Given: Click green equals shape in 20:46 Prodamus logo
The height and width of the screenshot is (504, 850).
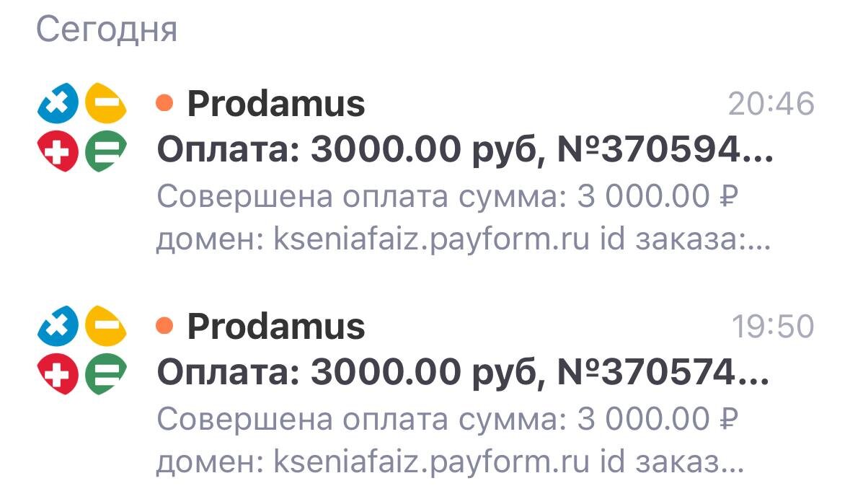Looking at the screenshot, I should click(x=105, y=152).
